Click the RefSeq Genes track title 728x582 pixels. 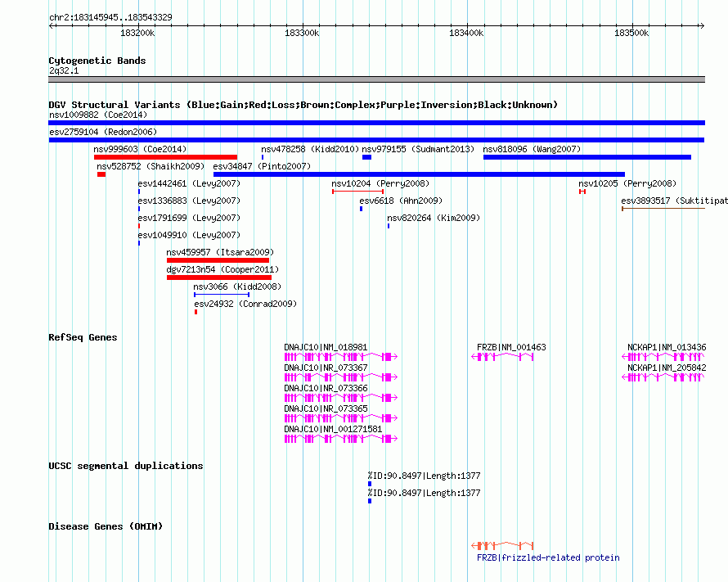pyautogui.click(x=83, y=338)
